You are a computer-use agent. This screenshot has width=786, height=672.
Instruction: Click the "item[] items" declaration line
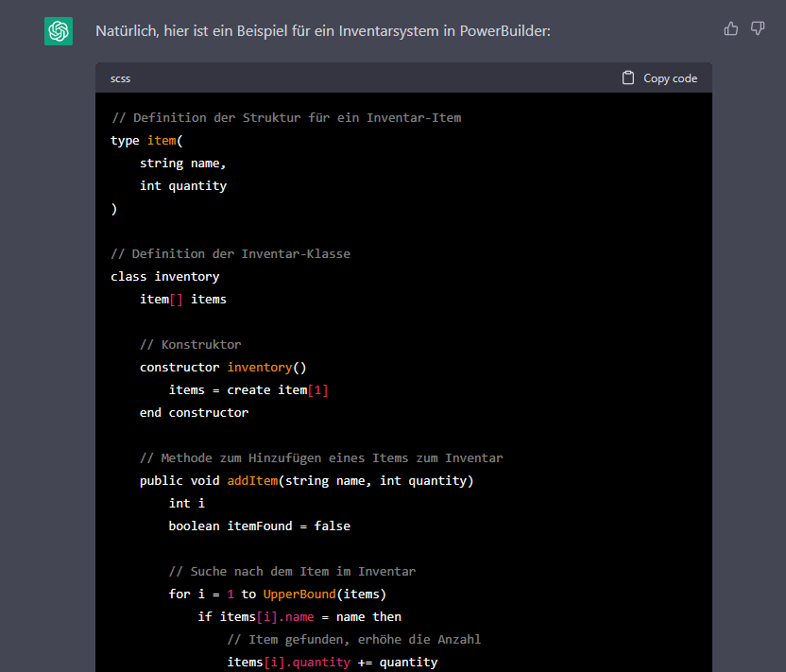point(182,300)
